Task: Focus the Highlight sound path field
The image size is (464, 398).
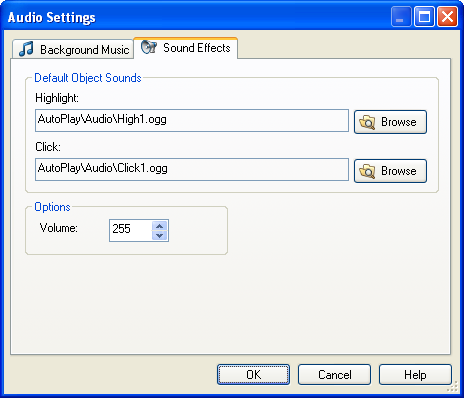Action: coord(192,120)
